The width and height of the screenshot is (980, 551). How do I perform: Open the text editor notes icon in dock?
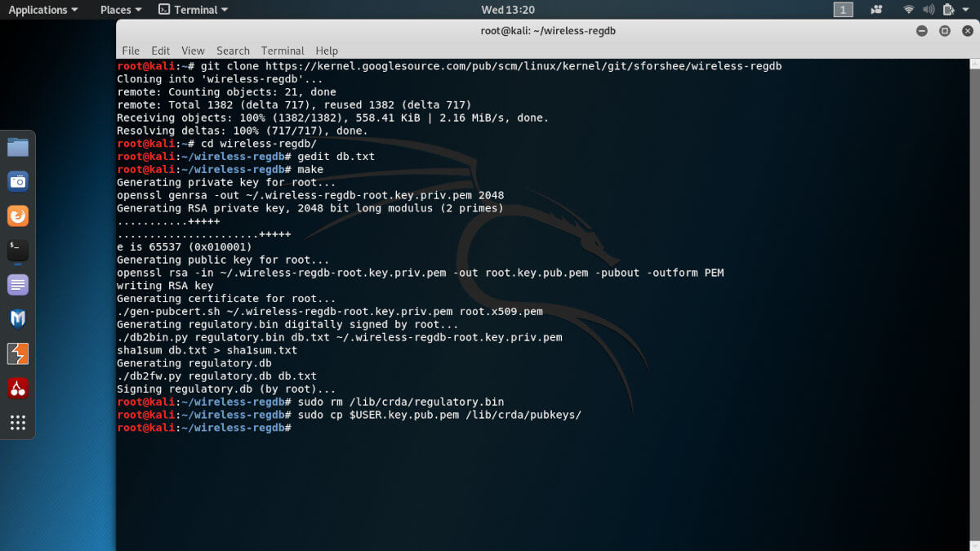(18, 285)
